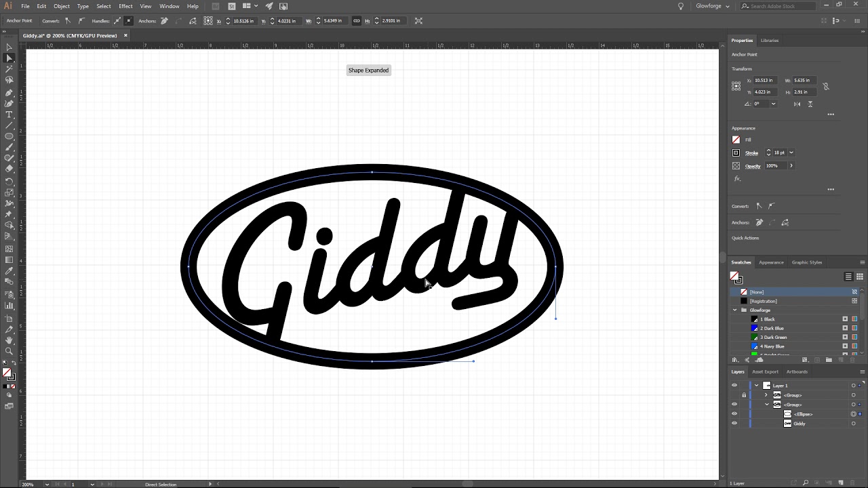
Task: Open the File menu
Action: [25, 6]
